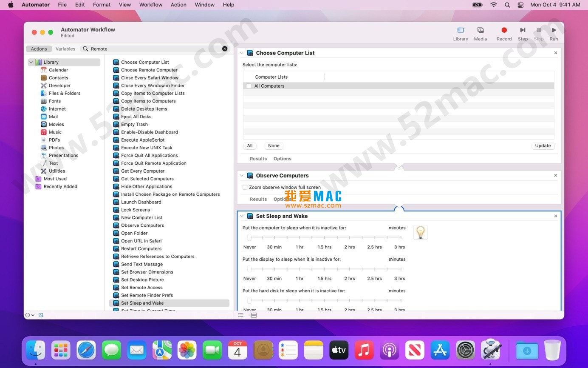
Task: Click the None button
Action: click(x=274, y=145)
